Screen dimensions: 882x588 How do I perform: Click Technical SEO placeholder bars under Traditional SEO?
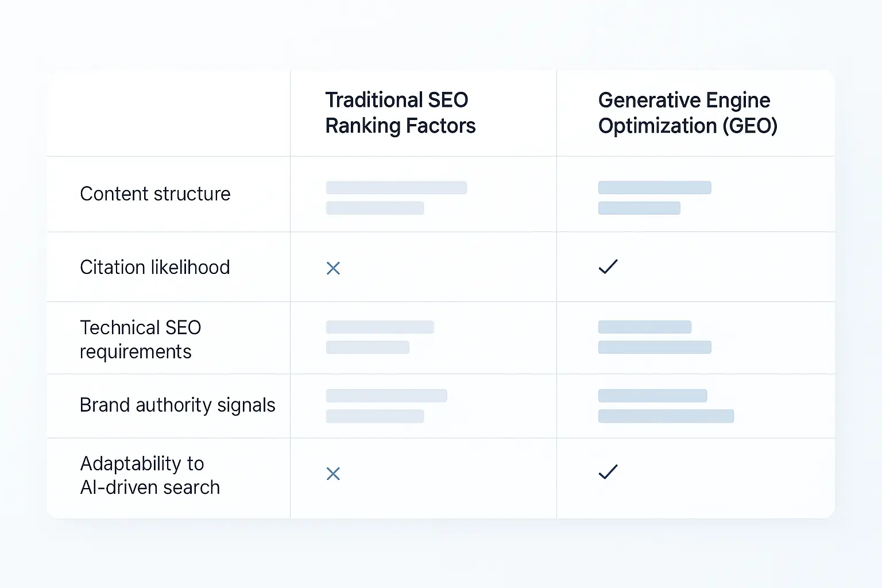[380, 337]
